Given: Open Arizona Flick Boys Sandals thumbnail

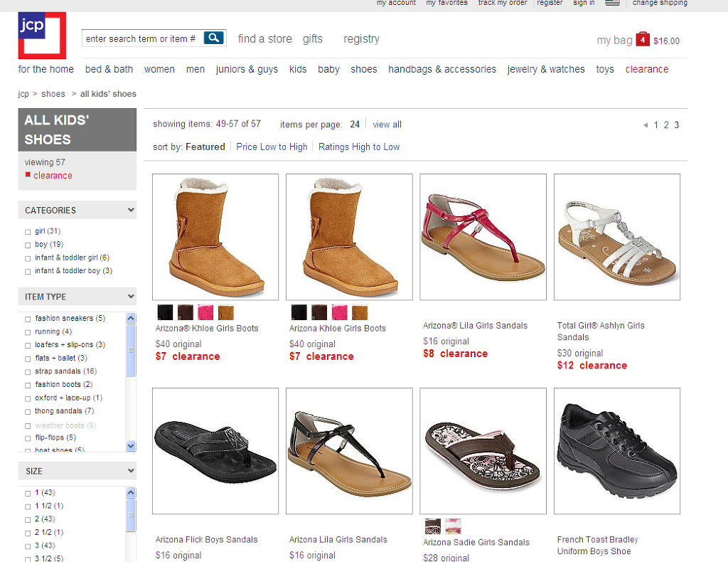Looking at the screenshot, I should point(215,451).
